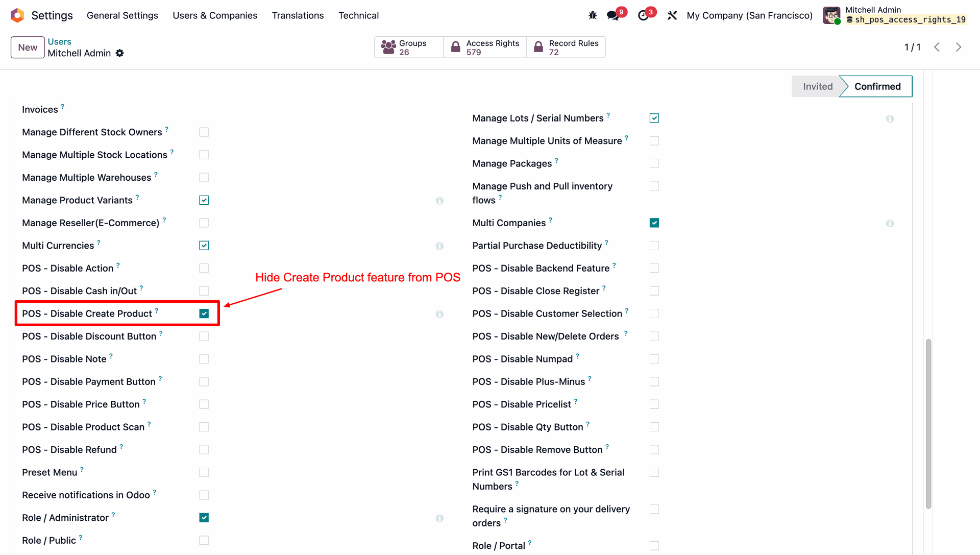Open the Users & Companies menu
Image resolution: width=980 pixels, height=555 pixels.
tap(215, 15)
